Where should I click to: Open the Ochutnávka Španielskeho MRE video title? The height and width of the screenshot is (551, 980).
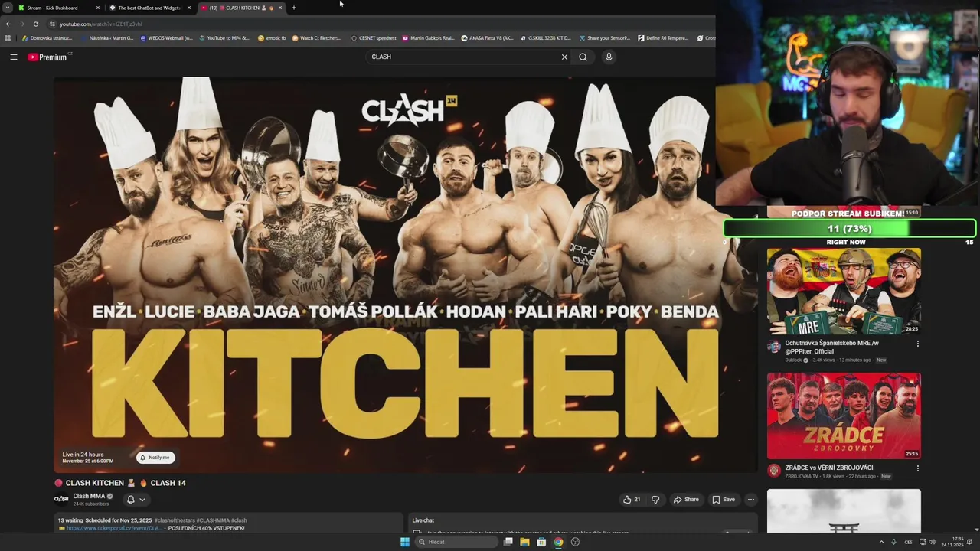pos(831,347)
